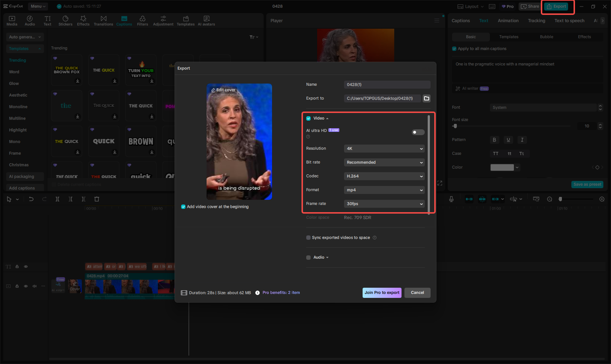Open the Filters panel

coord(142,20)
